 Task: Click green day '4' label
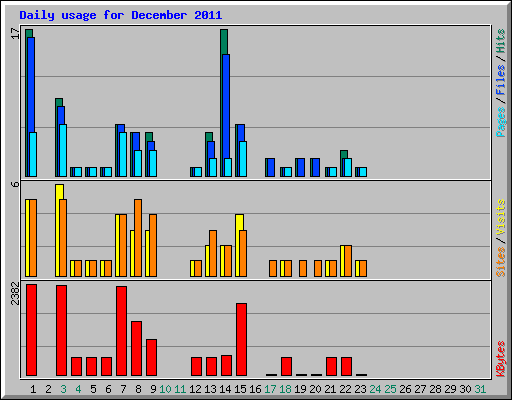[78, 389]
